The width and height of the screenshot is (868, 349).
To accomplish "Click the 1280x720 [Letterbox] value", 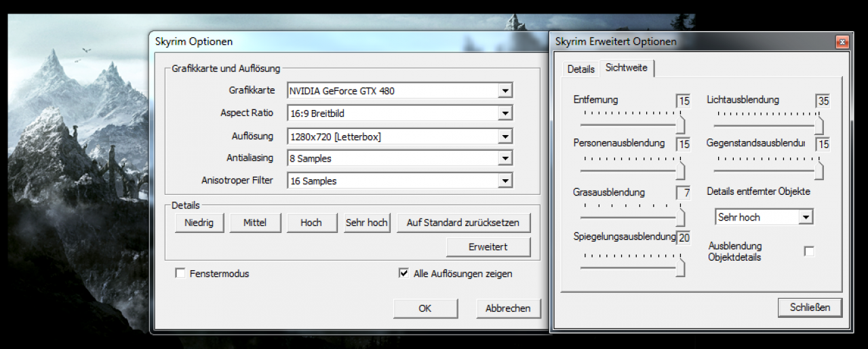I will point(336,136).
